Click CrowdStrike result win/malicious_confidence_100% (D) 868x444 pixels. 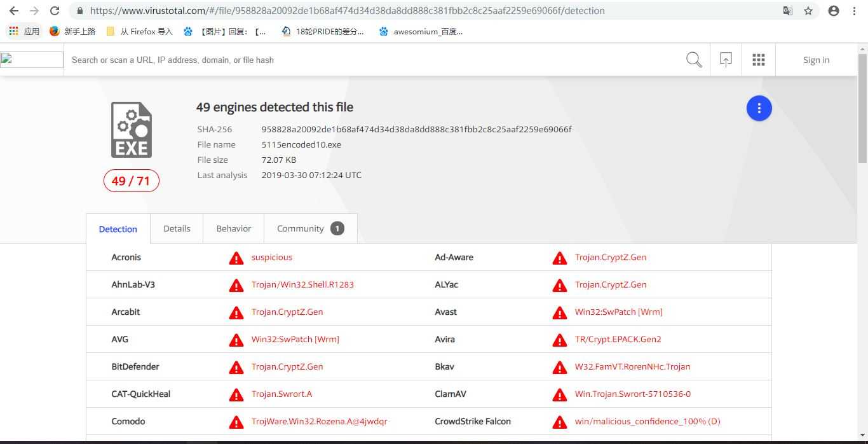pos(648,421)
